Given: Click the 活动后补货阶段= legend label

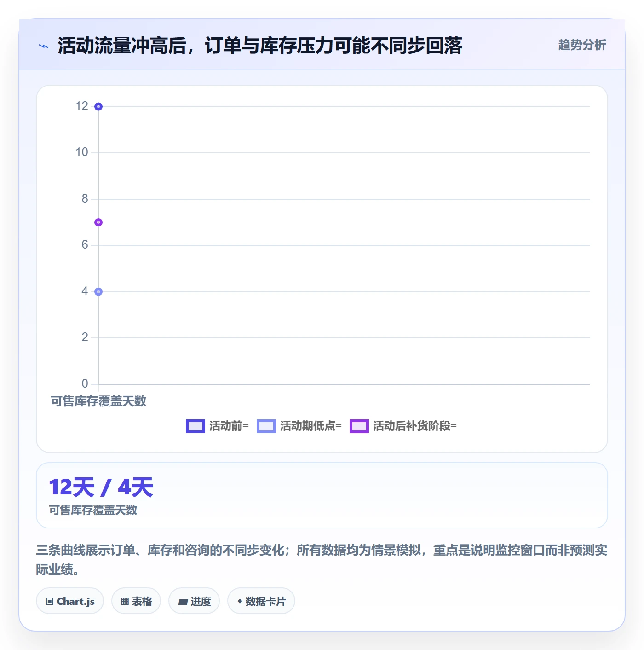Looking at the screenshot, I should pyautogui.click(x=415, y=426).
